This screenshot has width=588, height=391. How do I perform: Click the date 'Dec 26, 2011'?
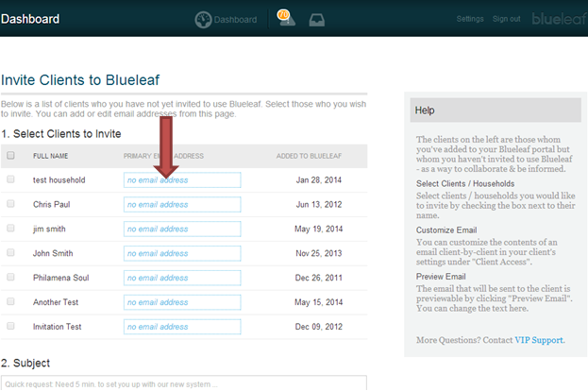coord(318,278)
